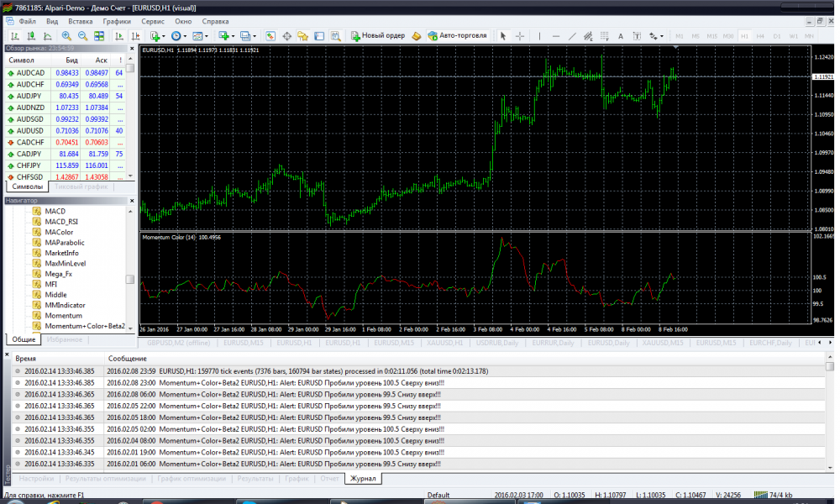Select the text 'A' tool
Image resolution: width=840 pixels, height=504 pixels.
tap(621, 36)
